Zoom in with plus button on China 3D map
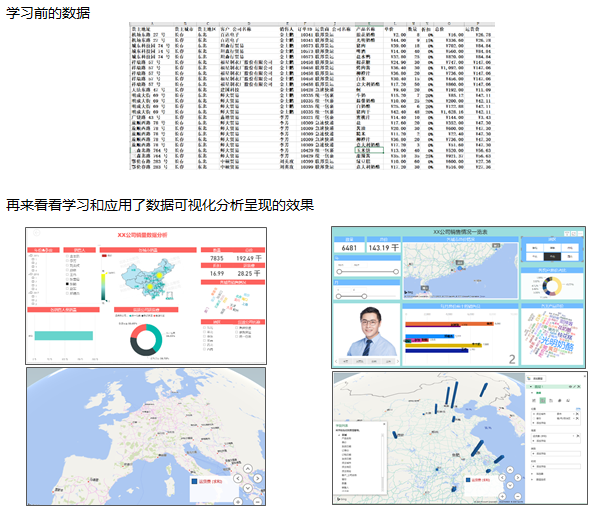This screenshot has width=597, height=514. [502, 496]
